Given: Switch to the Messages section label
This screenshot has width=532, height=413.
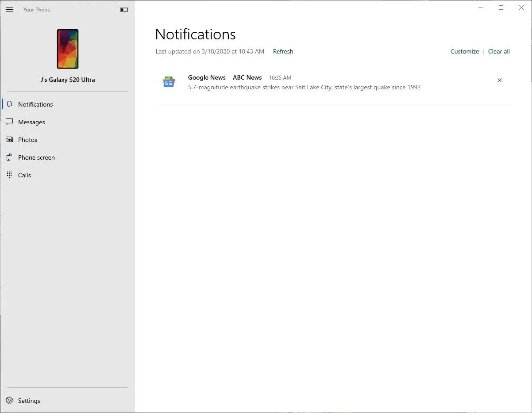Looking at the screenshot, I should point(31,122).
